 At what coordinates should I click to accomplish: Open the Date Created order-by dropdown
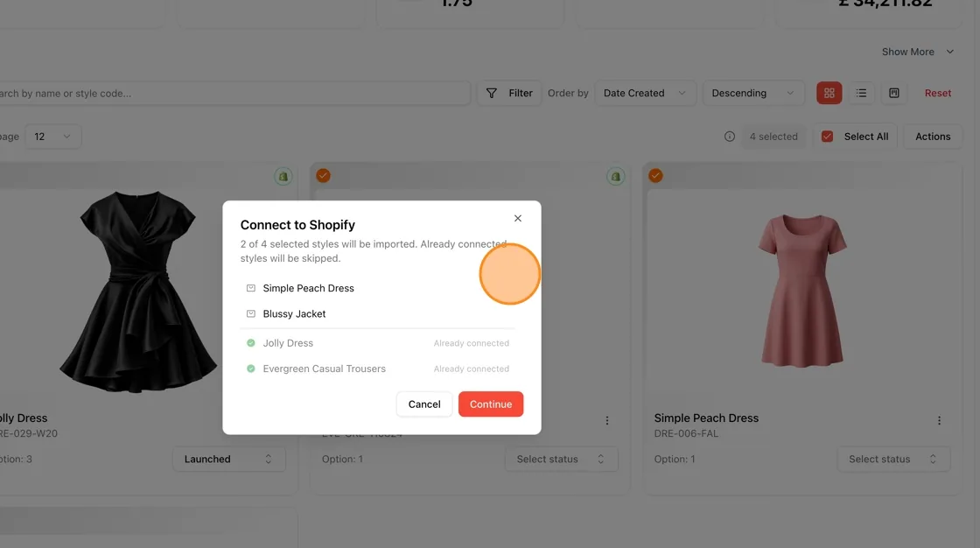coord(645,93)
